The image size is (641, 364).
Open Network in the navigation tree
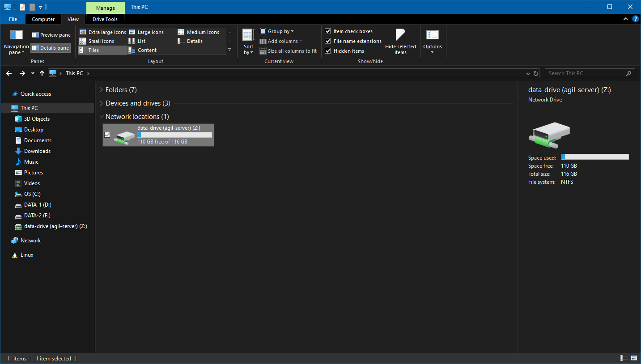(x=30, y=241)
